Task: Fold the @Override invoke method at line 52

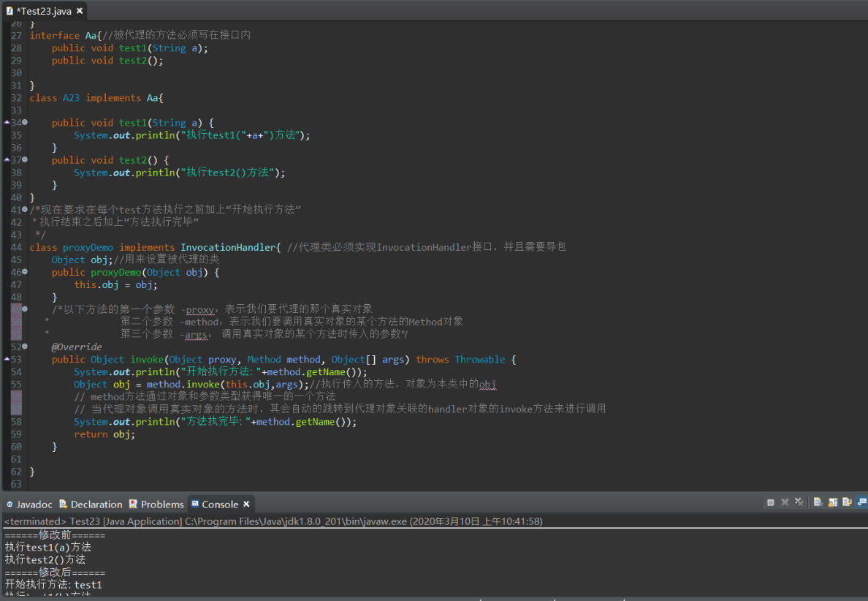Action: [x=25, y=347]
